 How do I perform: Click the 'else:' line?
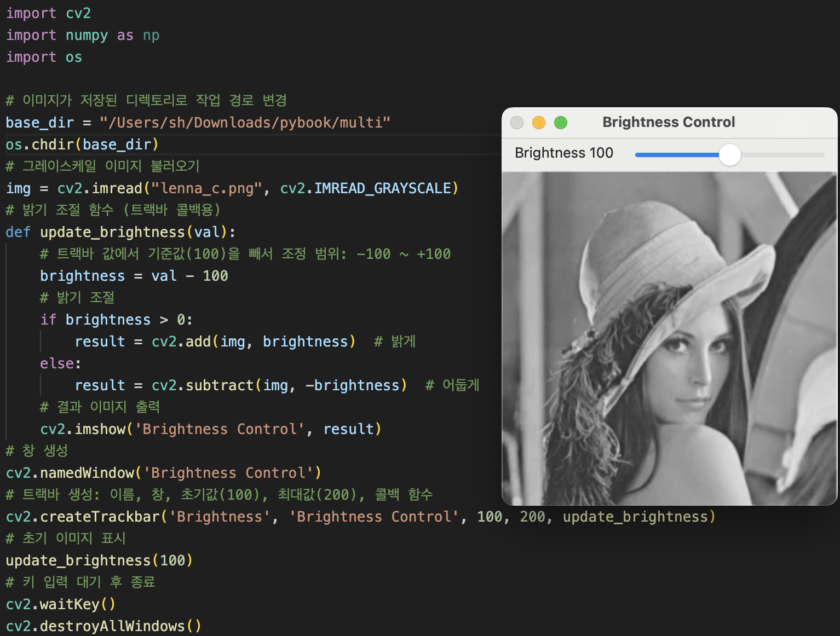coord(61,363)
